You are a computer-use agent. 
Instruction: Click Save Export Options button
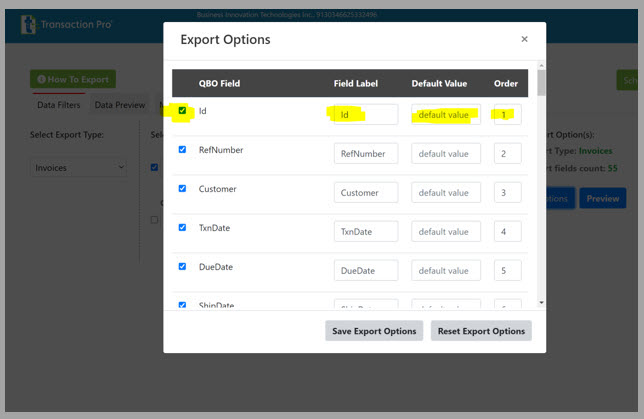click(x=374, y=331)
